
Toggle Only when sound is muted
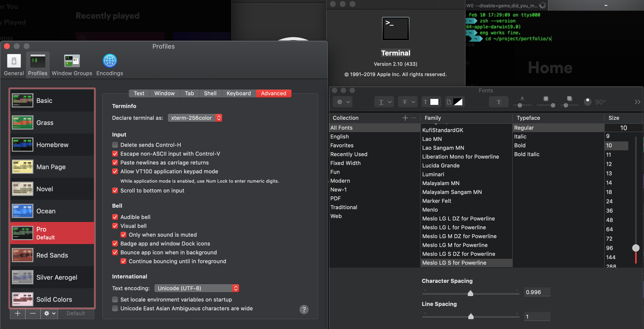click(123, 235)
